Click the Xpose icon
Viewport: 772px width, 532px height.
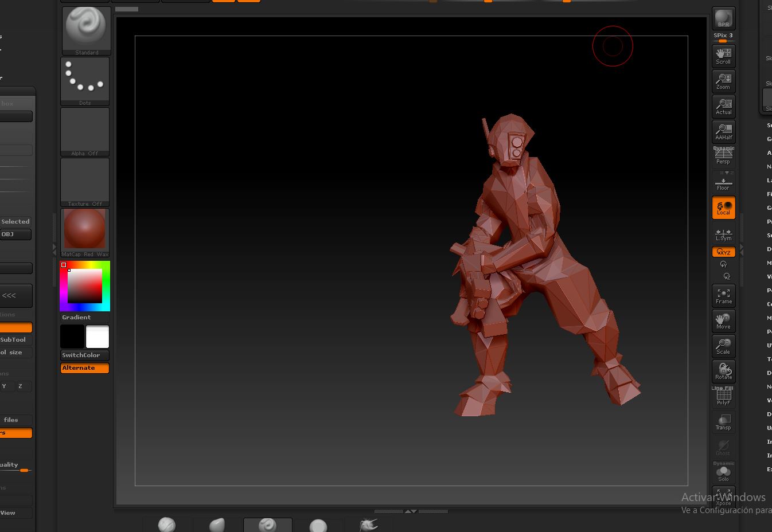point(723,496)
